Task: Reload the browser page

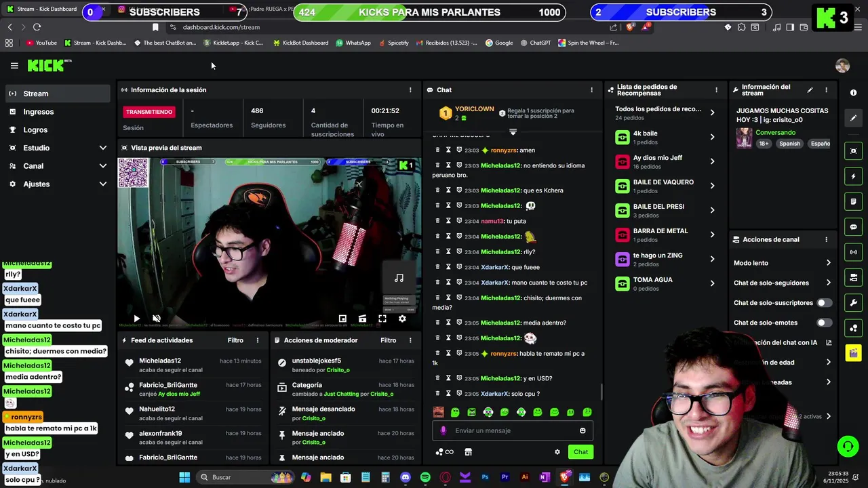Action: 37,27
